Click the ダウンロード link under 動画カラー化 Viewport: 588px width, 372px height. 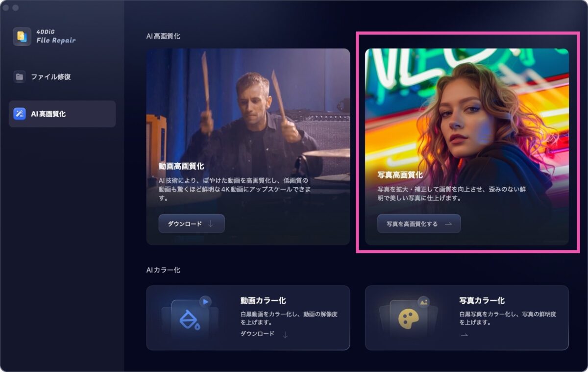point(257,334)
